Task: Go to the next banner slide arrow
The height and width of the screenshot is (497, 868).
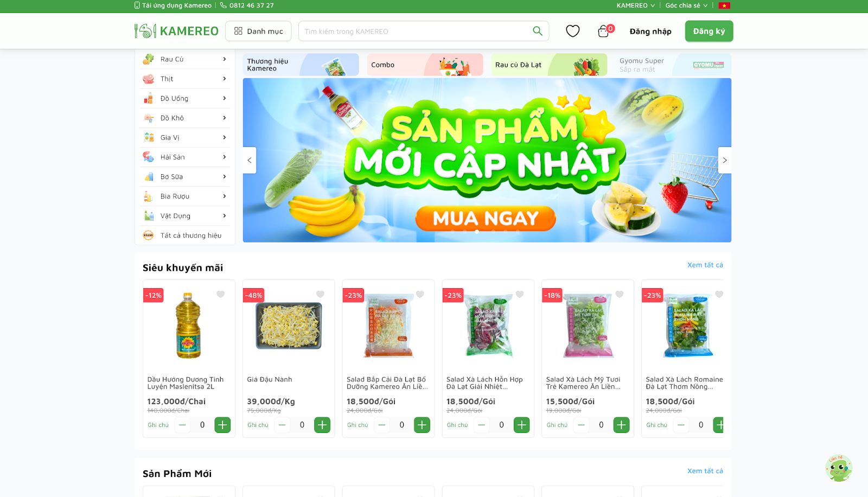Action: (725, 160)
